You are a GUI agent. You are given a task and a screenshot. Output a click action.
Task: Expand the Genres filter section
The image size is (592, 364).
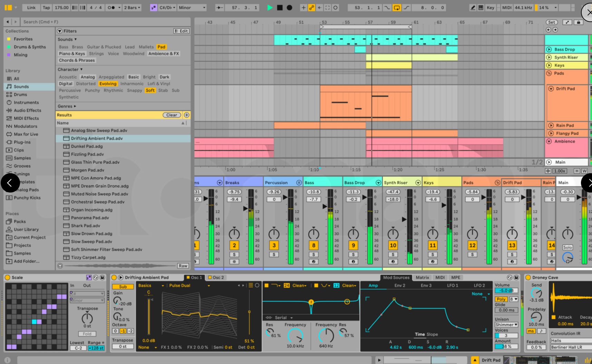tap(67, 106)
